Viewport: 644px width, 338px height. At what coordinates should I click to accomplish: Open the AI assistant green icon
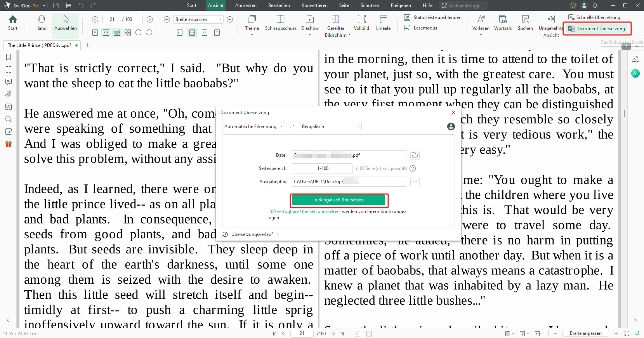click(x=635, y=73)
